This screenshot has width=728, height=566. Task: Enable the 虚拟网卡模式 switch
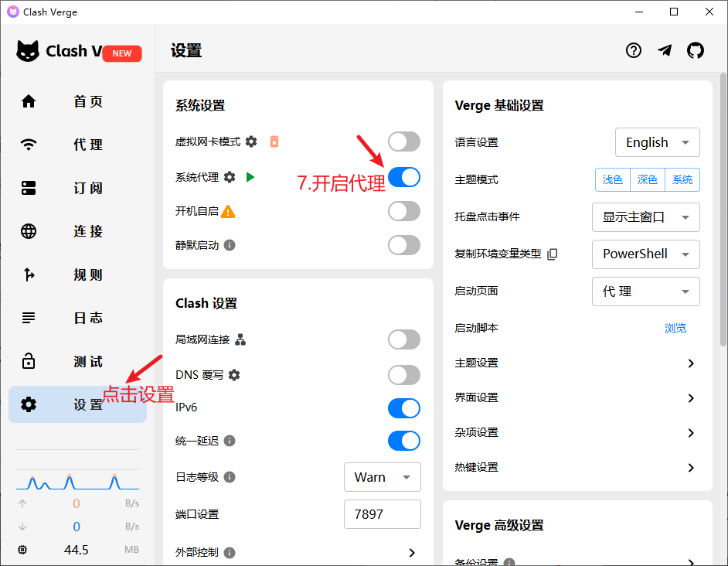pos(404,141)
